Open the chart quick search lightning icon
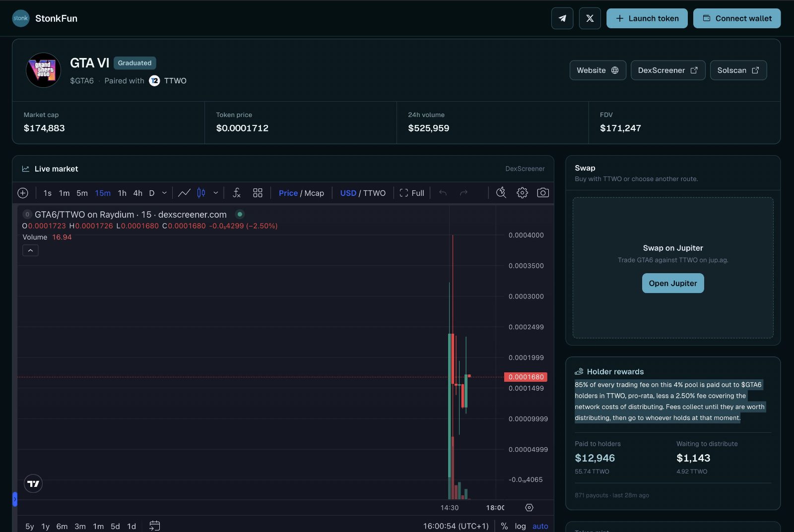This screenshot has height=532, width=794. 501,192
